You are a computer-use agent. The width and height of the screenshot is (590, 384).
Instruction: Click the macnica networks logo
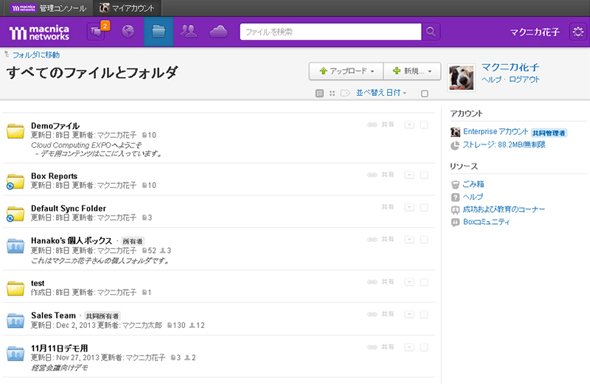[39, 33]
